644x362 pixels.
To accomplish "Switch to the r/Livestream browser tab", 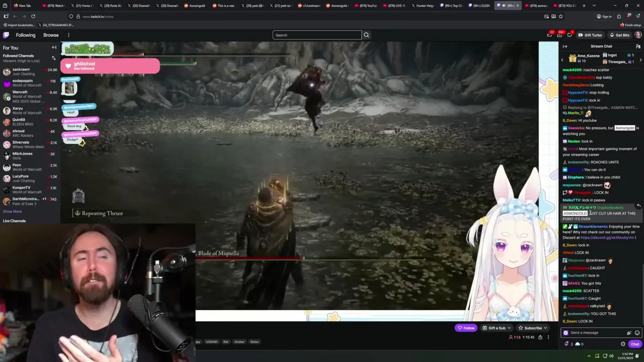I will 308,6.
